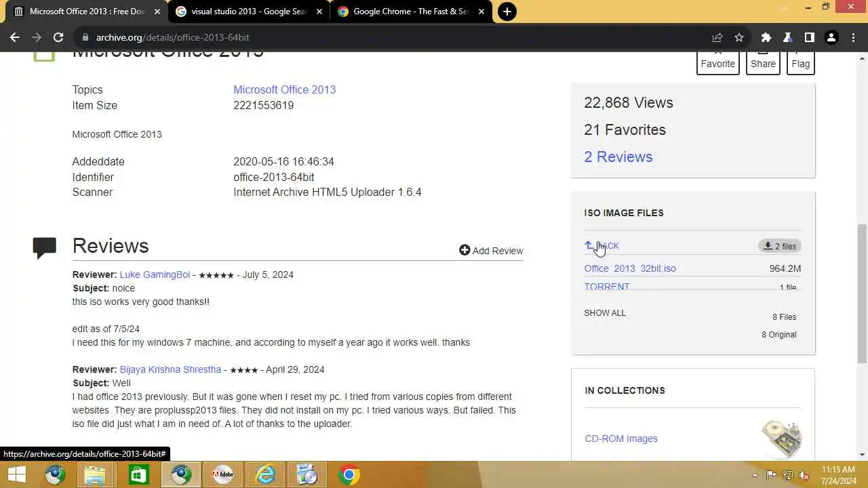Click Add Review
Screen dimensions: 868x488
pyautogui.click(x=491, y=251)
